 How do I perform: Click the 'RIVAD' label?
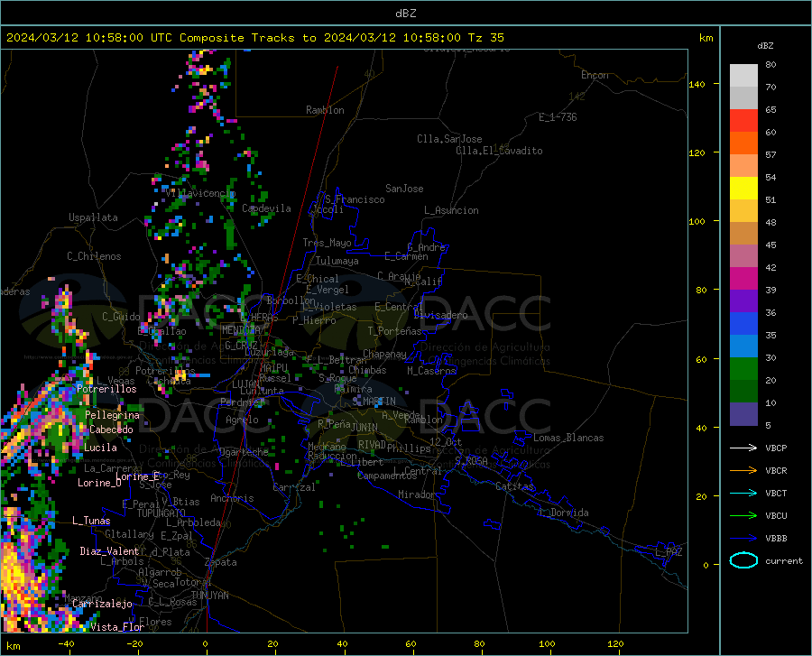(372, 445)
